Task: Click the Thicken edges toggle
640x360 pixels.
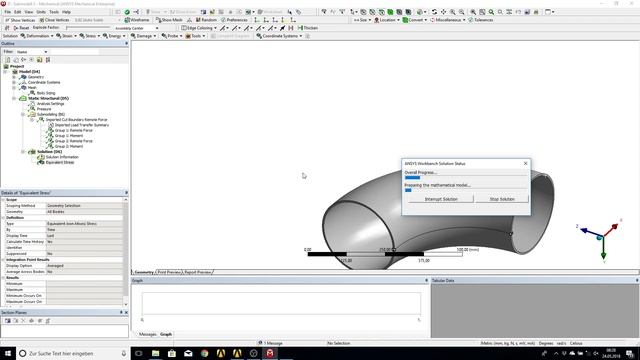Action: coord(308,28)
